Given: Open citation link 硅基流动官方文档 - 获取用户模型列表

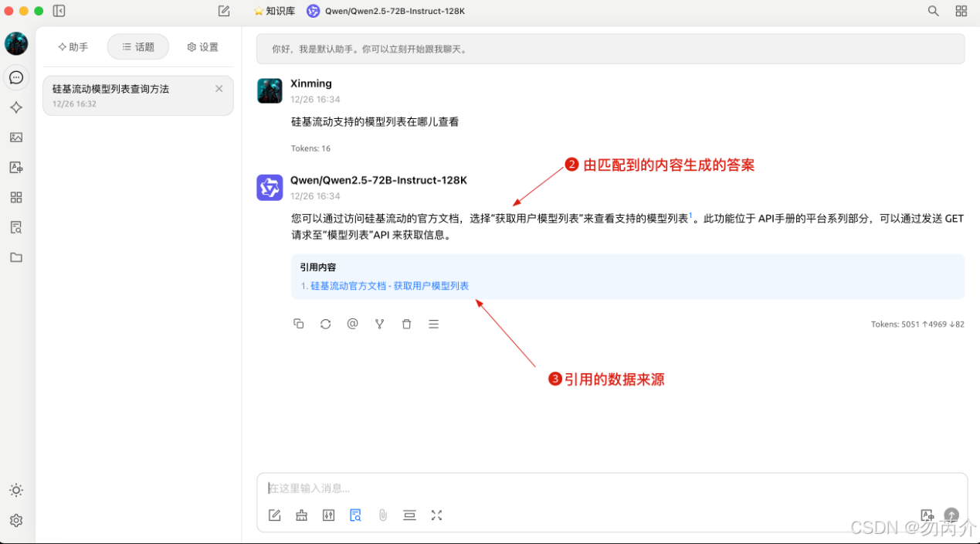Looking at the screenshot, I should click(389, 286).
